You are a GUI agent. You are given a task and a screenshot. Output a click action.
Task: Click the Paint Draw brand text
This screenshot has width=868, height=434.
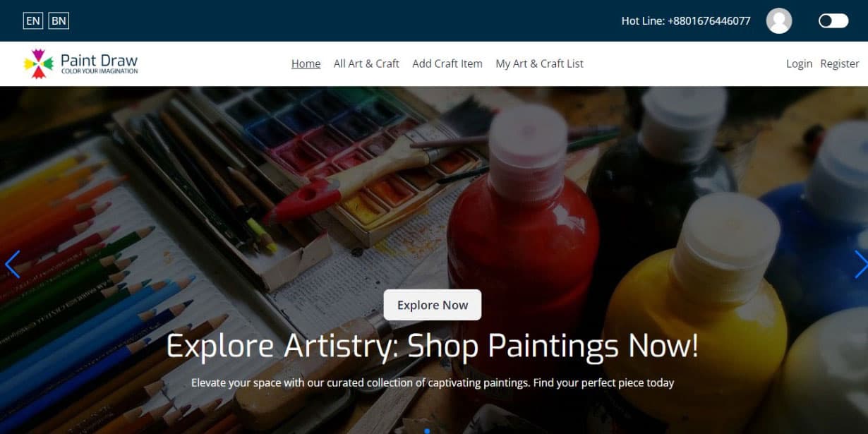(x=99, y=61)
